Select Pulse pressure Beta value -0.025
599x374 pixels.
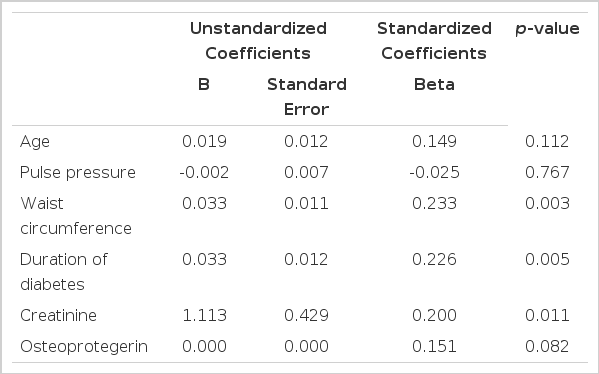click(434, 173)
